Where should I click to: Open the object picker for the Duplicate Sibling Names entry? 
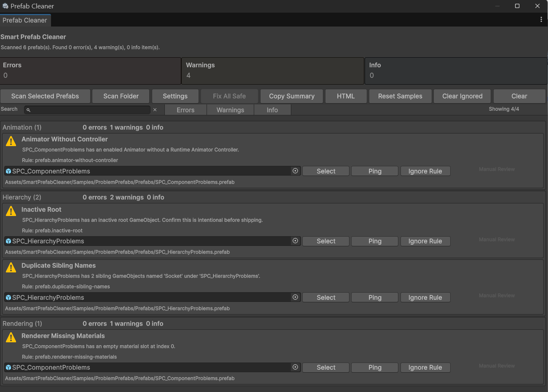tap(295, 297)
